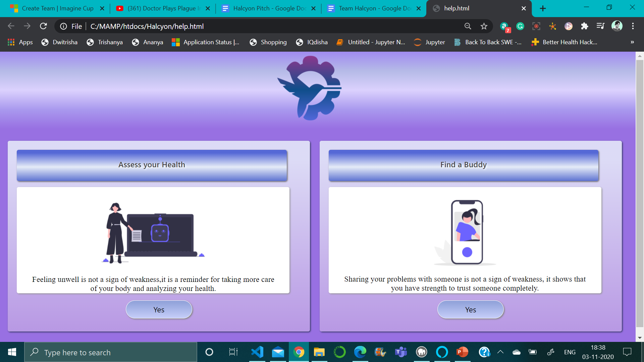This screenshot has width=644, height=362.
Task: Open the Chrome Extensions puzzle icon
Action: (x=584, y=26)
